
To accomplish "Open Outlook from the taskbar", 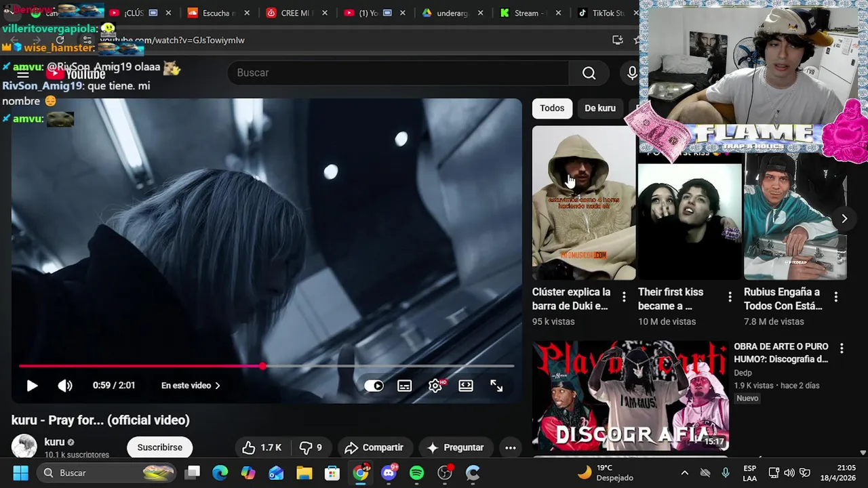I will 276,472.
